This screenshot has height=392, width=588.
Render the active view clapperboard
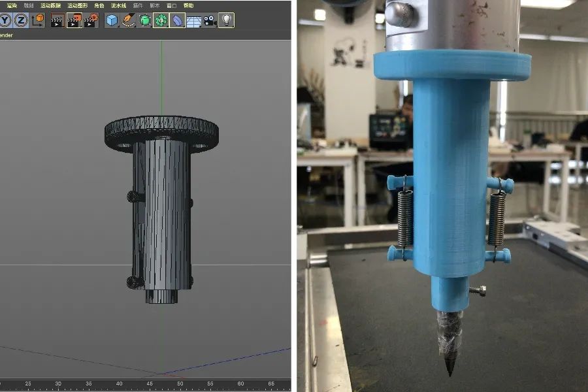(x=57, y=20)
